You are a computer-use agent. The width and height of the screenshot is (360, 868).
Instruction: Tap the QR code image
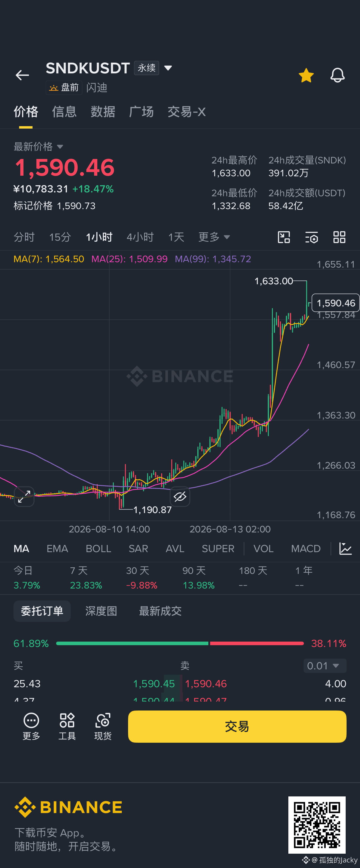pyautogui.click(x=317, y=825)
